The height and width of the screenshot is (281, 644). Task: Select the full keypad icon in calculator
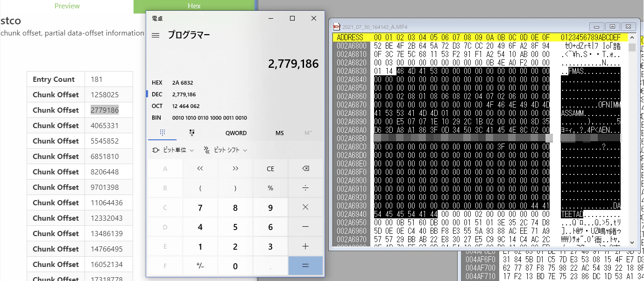(163, 133)
